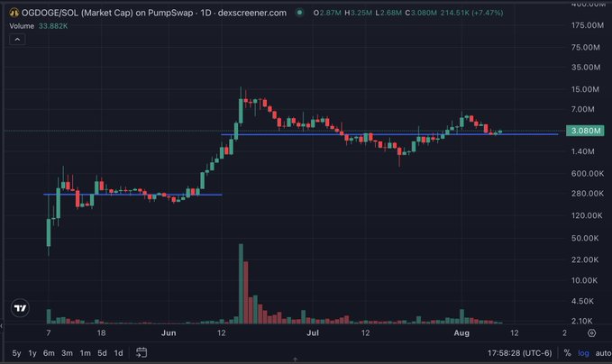The image size is (612, 364).
Task: Click the open value O2.87M in header
Action: coord(327,13)
